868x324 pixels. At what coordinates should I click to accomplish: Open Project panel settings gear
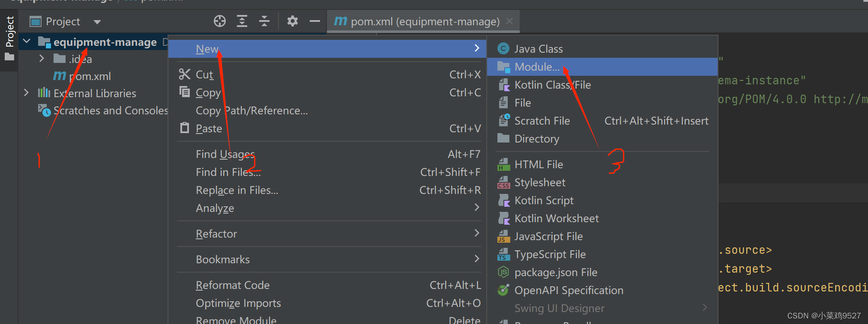[x=293, y=21]
